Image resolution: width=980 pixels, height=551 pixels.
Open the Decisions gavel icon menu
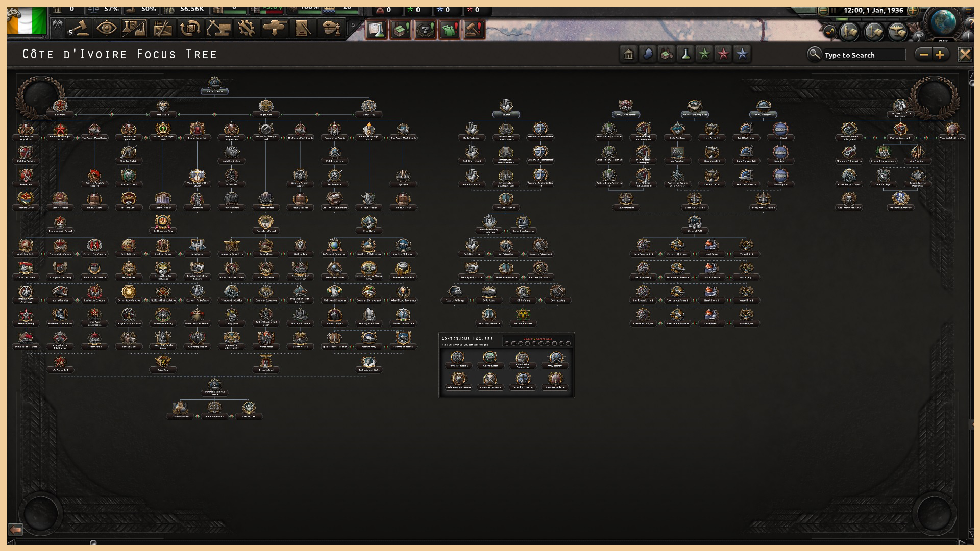click(x=80, y=28)
